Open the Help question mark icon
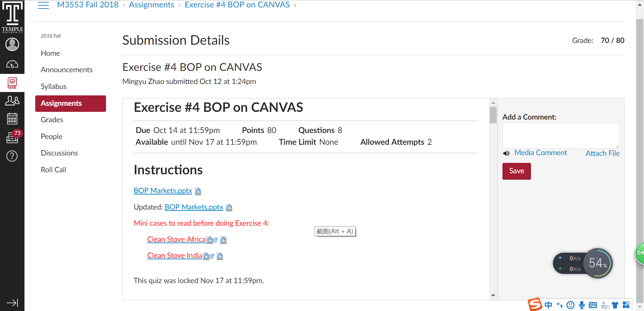The height and width of the screenshot is (311, 644). pos(12,156)
